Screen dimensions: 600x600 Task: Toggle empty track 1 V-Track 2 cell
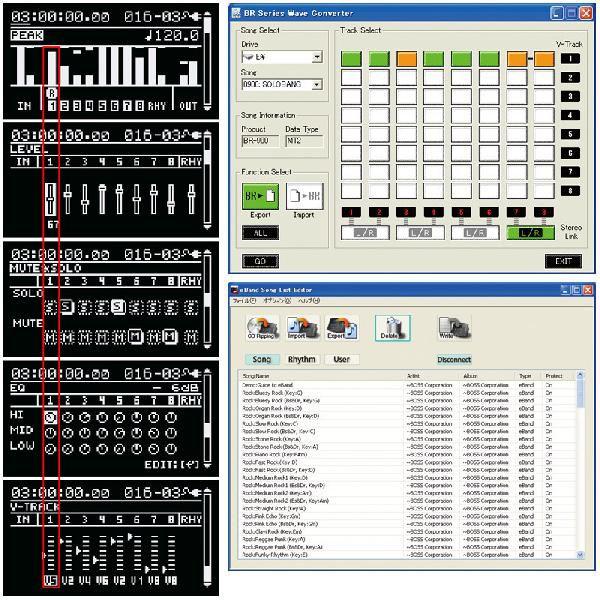[x=351, y=78]
